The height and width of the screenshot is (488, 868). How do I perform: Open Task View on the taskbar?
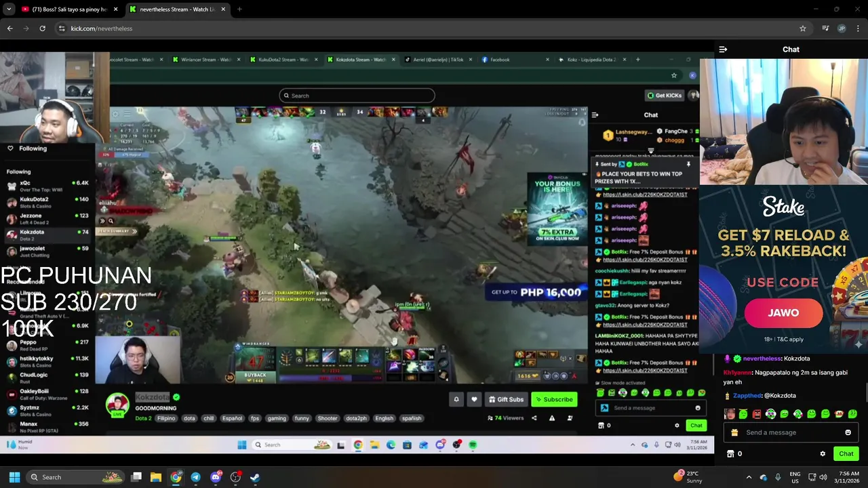pyautogui.click(x=136, y=477)
